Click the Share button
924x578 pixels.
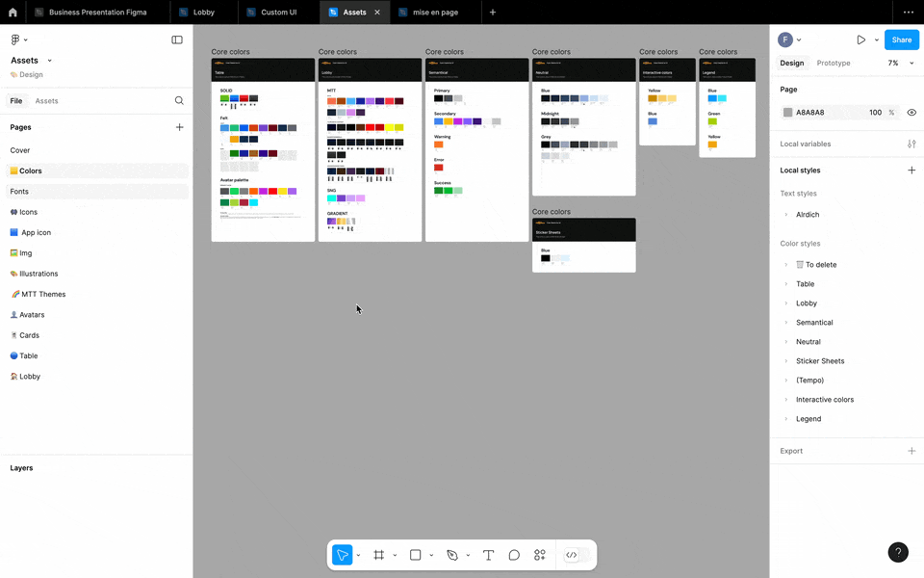901,39
